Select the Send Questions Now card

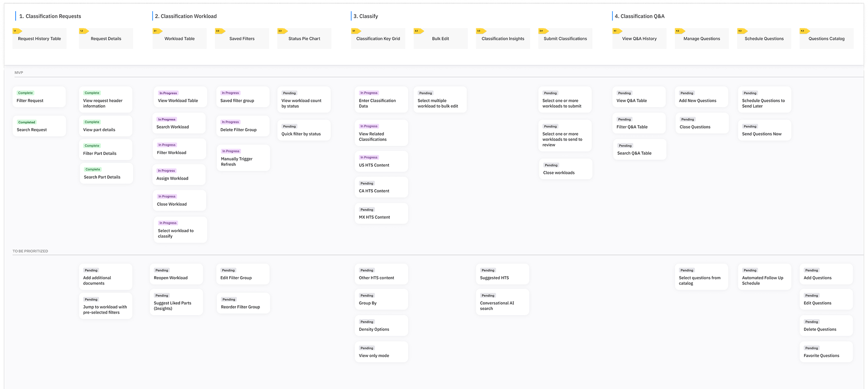[x=765, y=130]
